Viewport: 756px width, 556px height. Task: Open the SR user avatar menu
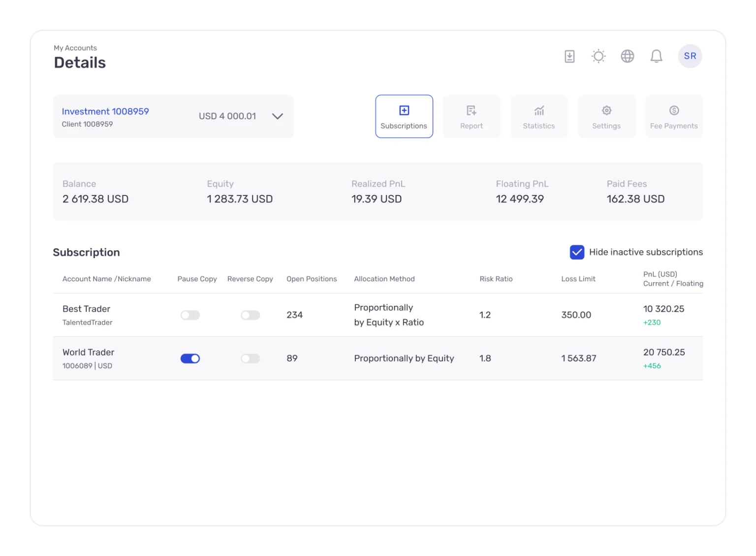click(x=690, y=56)
